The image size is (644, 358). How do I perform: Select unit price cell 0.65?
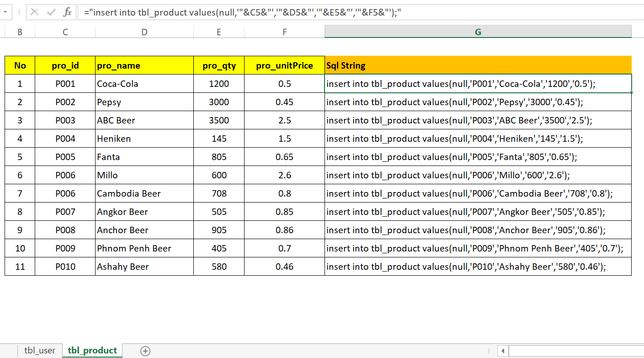(285, 157)
